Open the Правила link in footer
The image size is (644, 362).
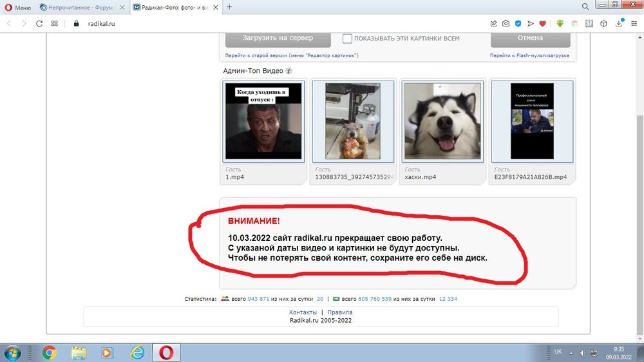click(x=340, y=312)
